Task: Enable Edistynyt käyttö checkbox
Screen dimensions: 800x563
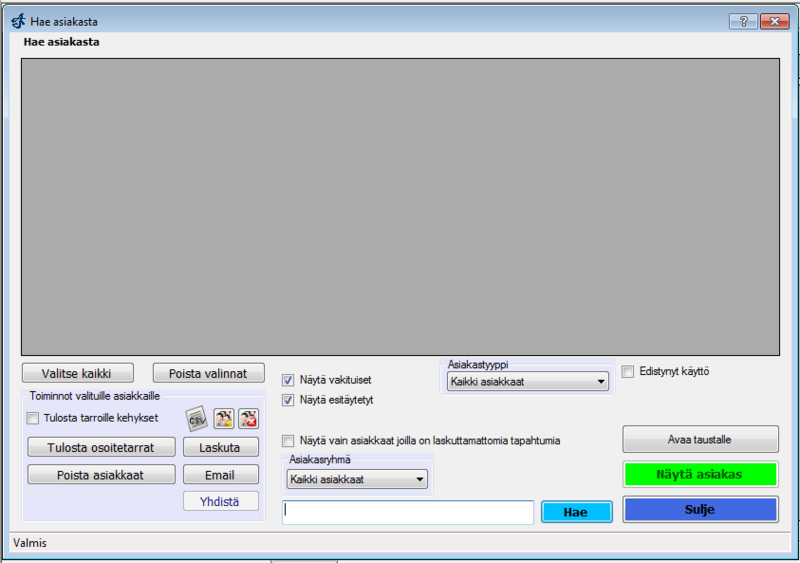Action: (628, 371)
